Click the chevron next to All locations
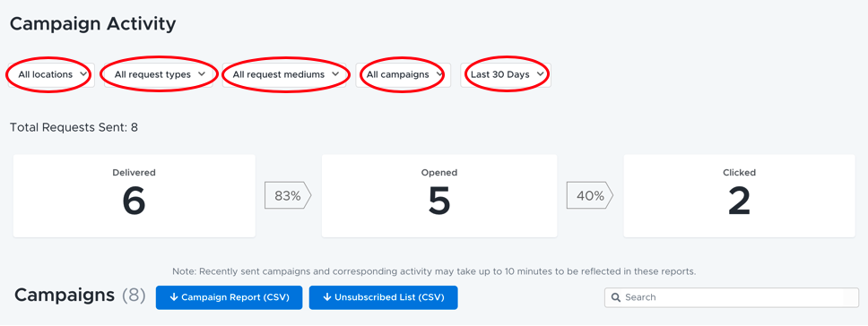The width and height of the screenshot is (868, 326). (83, 74)
